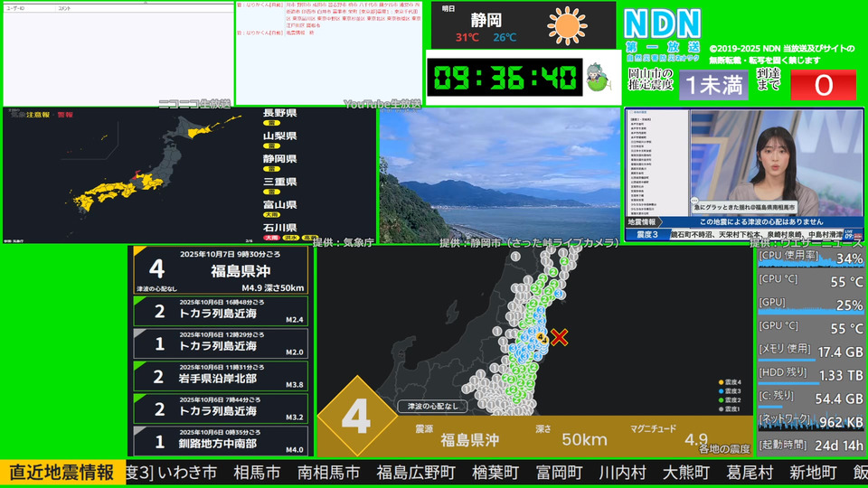Click the 気象注意報・警報 map title
The width and height of the screenshot is (868, 488).
click(42, 115)
